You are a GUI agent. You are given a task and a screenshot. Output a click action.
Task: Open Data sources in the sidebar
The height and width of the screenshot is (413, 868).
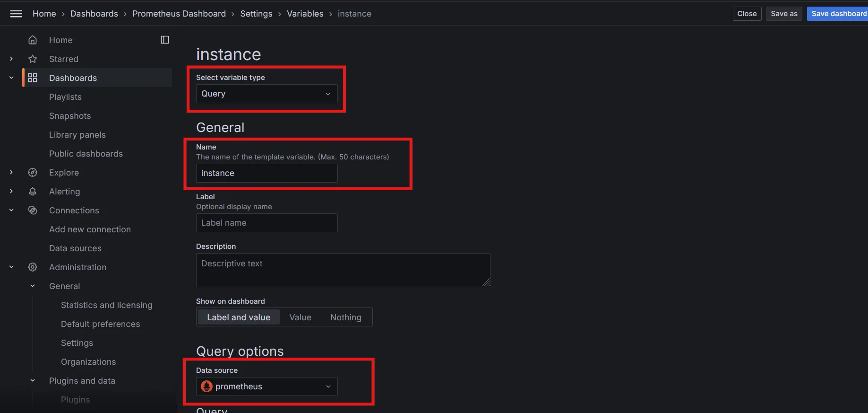pyautogui.click(x=75, y=248)
